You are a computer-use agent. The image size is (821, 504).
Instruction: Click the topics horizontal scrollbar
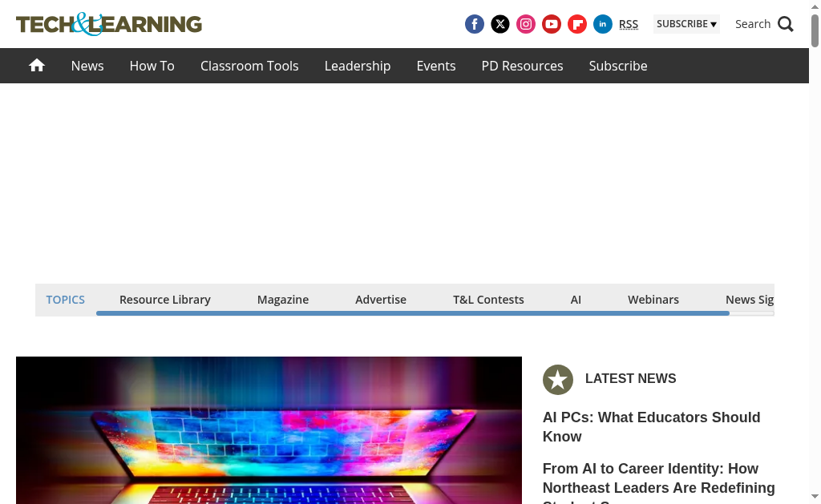[412, 313]
